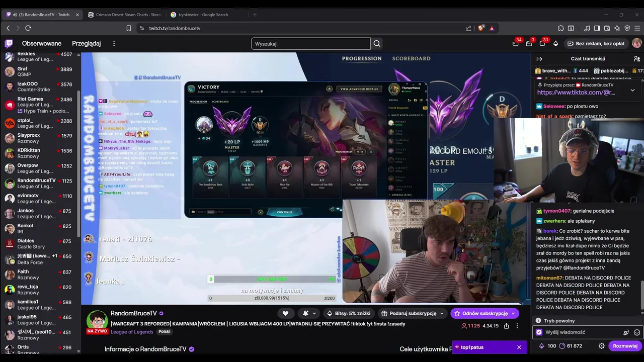
Task: Open Riot Games channel in sidebar
Action: [x=40, y=105]
